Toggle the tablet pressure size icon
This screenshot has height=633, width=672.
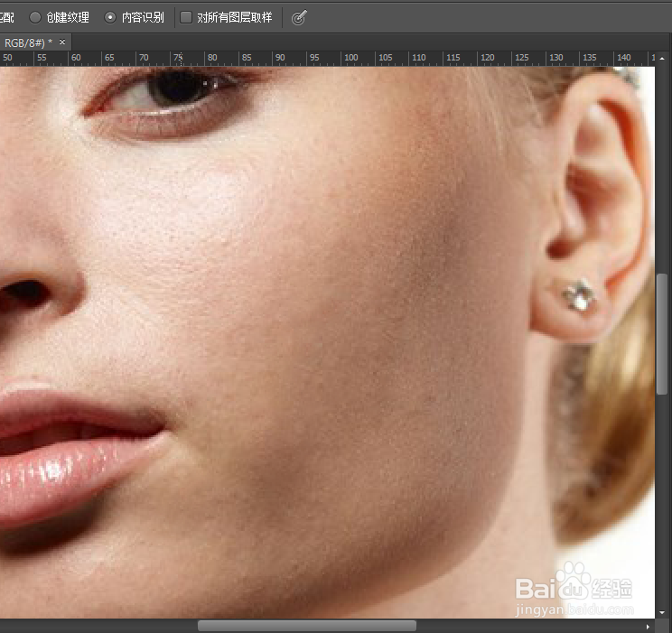pyautogui.click(x=299, y=17)
